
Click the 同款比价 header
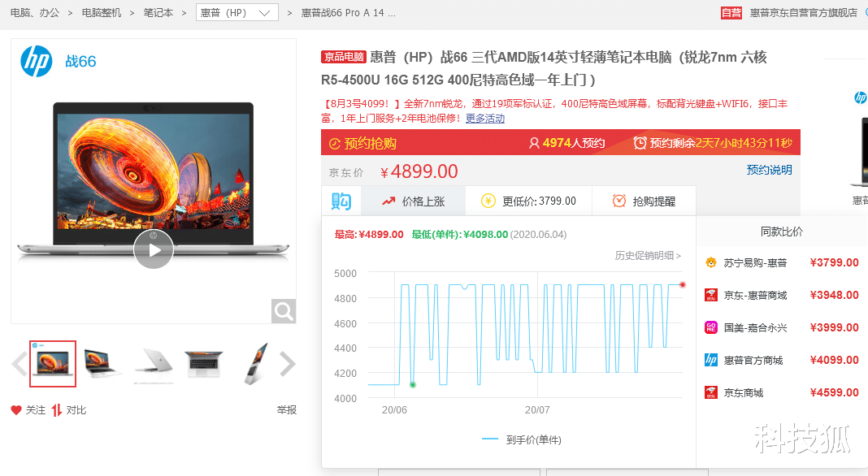782,232
